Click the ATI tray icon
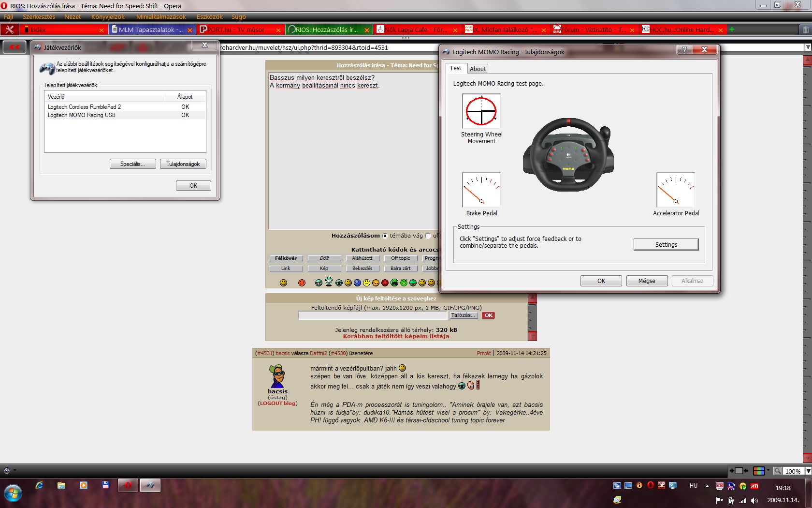The width and height of the screenshot is (812, 508). pyautogui.click(x=755, y=486)
